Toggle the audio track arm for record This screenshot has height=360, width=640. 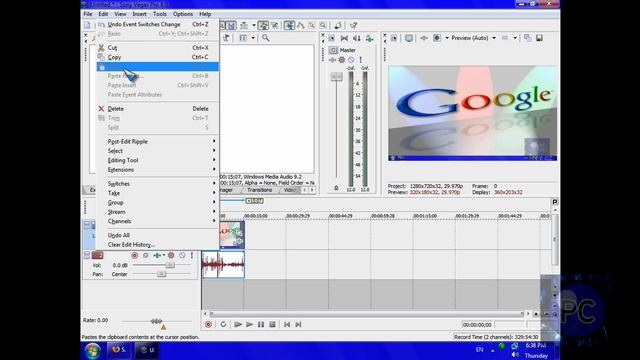(x=134, y=255)
